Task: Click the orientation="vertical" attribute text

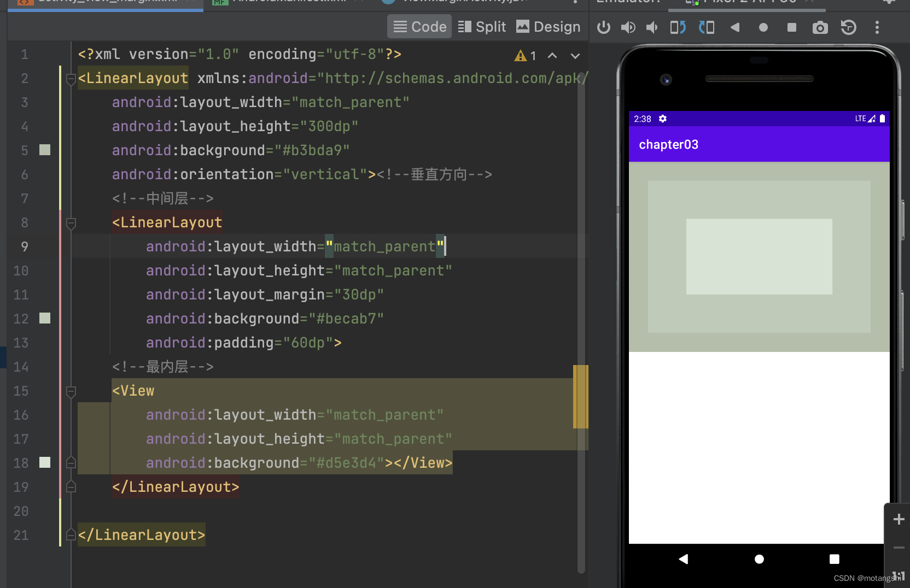Action: [x=240, y=174]
